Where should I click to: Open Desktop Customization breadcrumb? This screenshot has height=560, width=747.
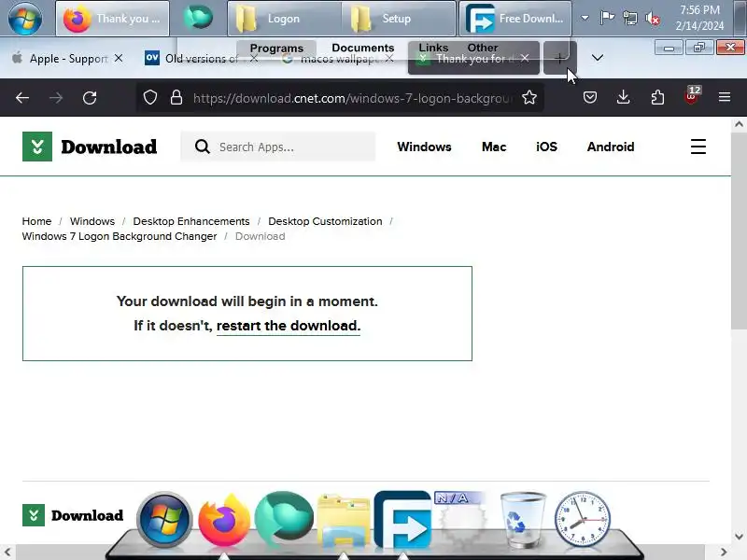[x=325, y=221]
